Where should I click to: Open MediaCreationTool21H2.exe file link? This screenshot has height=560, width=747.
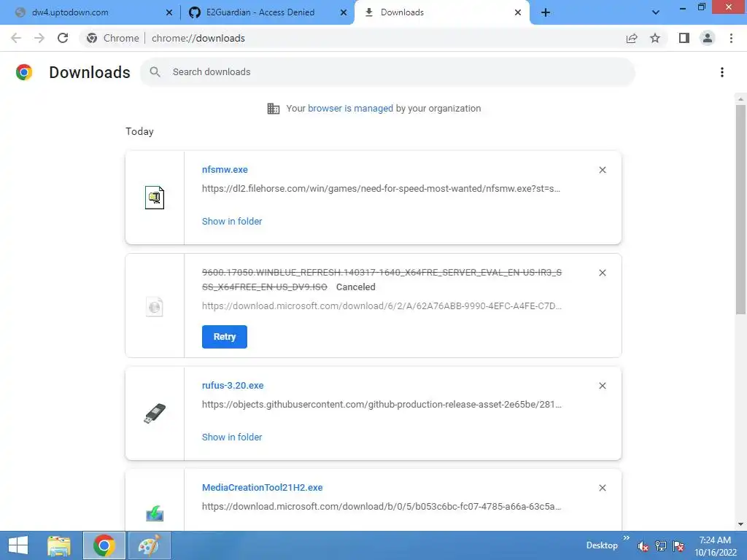tap(263, 488)
